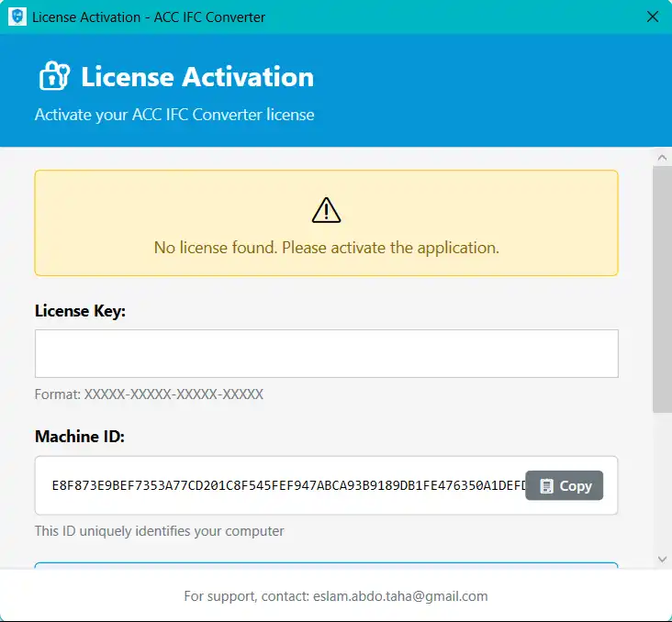Click the 'No license found' warning message
672x622 pixels.
(326, 248)
